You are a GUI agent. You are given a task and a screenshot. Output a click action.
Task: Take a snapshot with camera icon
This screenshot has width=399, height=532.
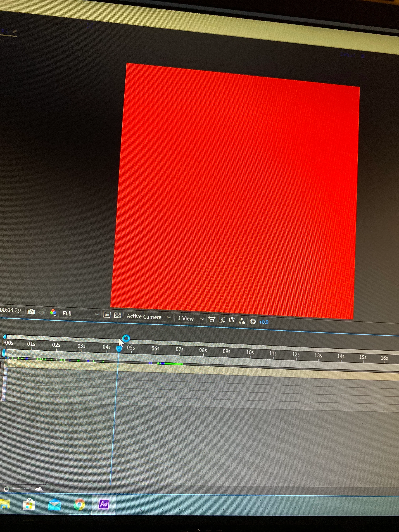click(31, 312)
